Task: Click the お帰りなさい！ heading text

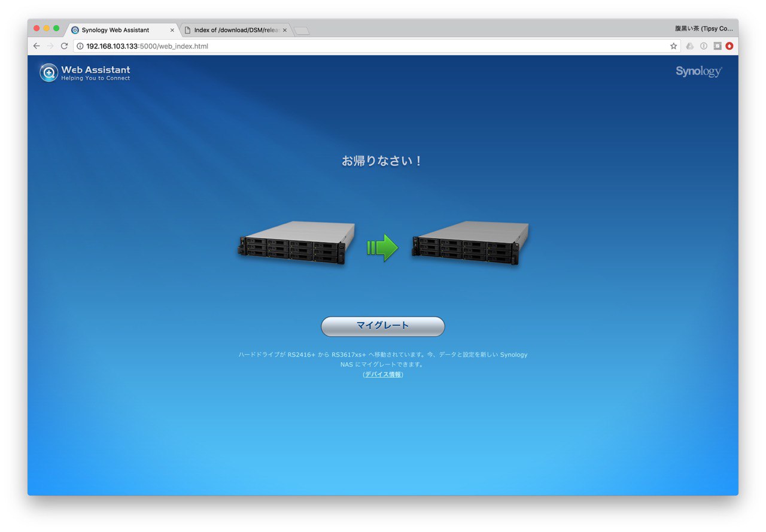Action: point(382,161)
